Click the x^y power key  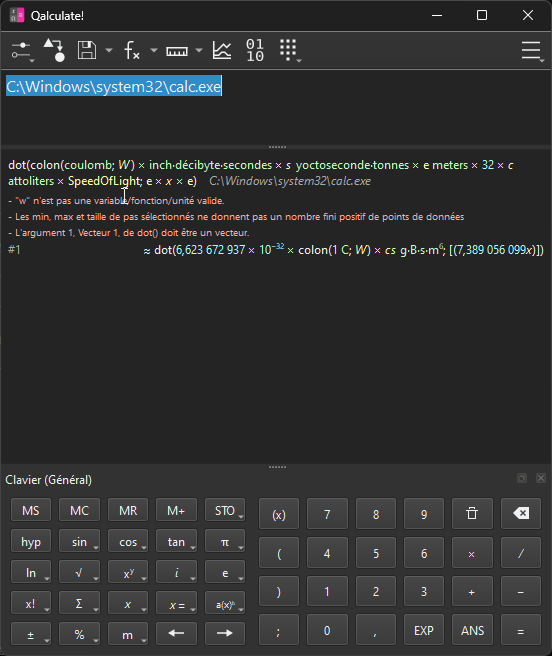128,572
